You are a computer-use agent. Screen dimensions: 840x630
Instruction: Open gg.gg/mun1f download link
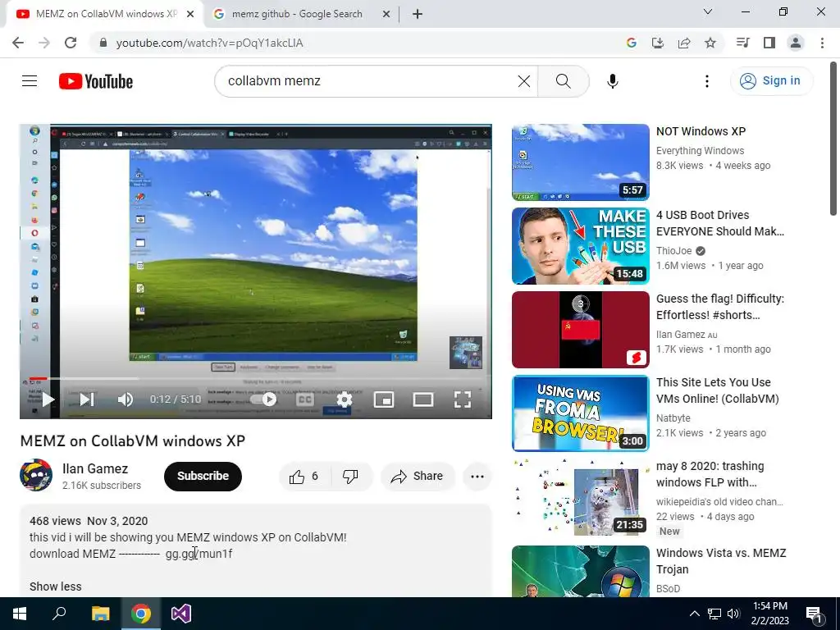tap(199, 554)
